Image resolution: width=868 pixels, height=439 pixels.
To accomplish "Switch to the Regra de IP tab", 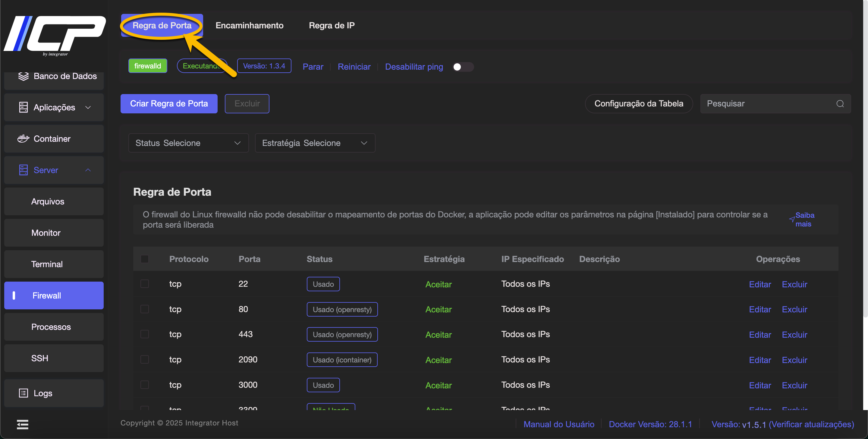I will pyautogui.click(x=332, y=25).
